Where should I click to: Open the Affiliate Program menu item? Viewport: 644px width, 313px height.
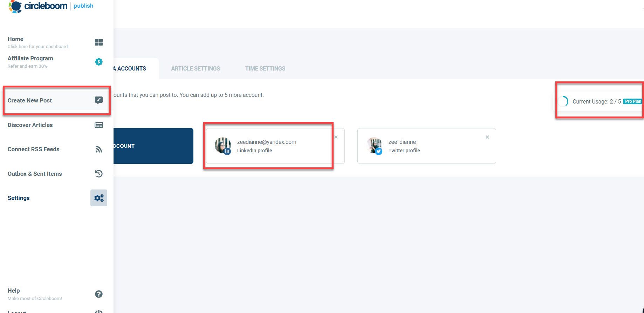pos(30,58)
